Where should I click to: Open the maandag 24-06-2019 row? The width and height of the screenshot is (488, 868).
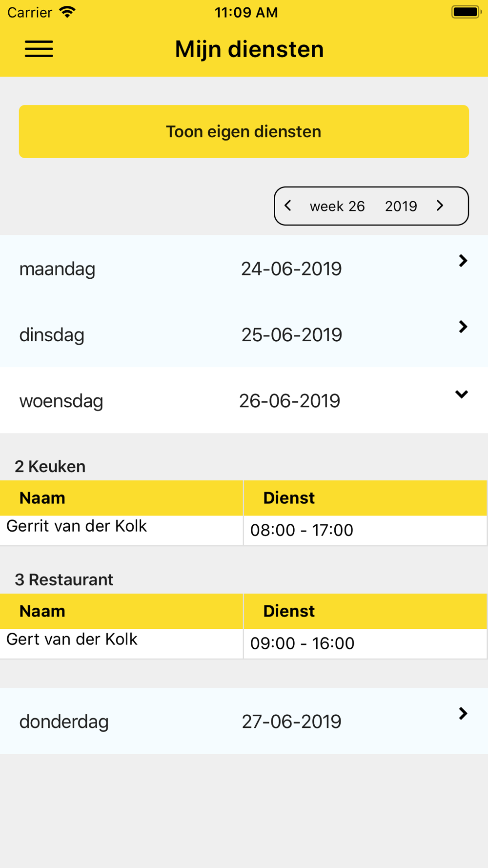point(244,268)
